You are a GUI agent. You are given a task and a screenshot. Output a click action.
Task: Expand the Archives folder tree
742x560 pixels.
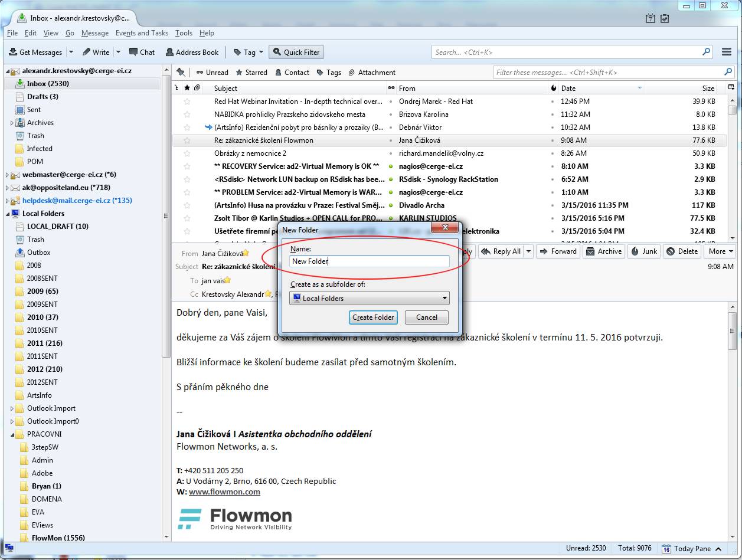[12, 123]
